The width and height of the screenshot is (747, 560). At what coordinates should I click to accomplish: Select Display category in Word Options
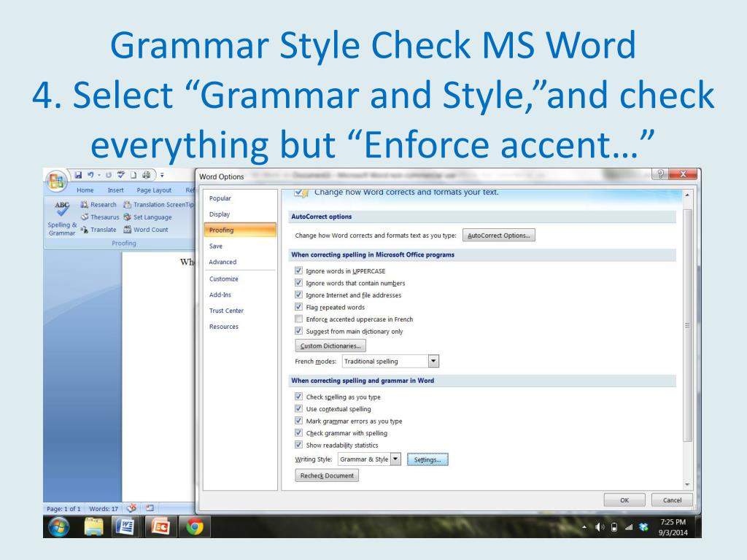(240, 214)
